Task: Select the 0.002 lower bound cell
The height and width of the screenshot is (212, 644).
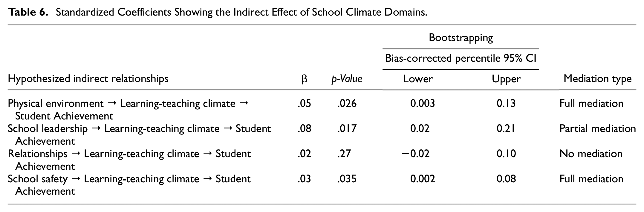Action: tap(423, 179)
